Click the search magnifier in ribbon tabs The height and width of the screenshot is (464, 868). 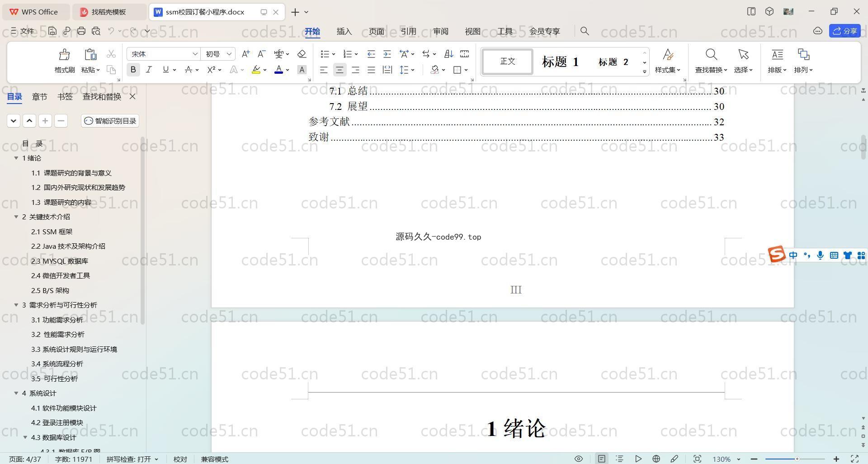pyautogui.click(x=585, y=31)
